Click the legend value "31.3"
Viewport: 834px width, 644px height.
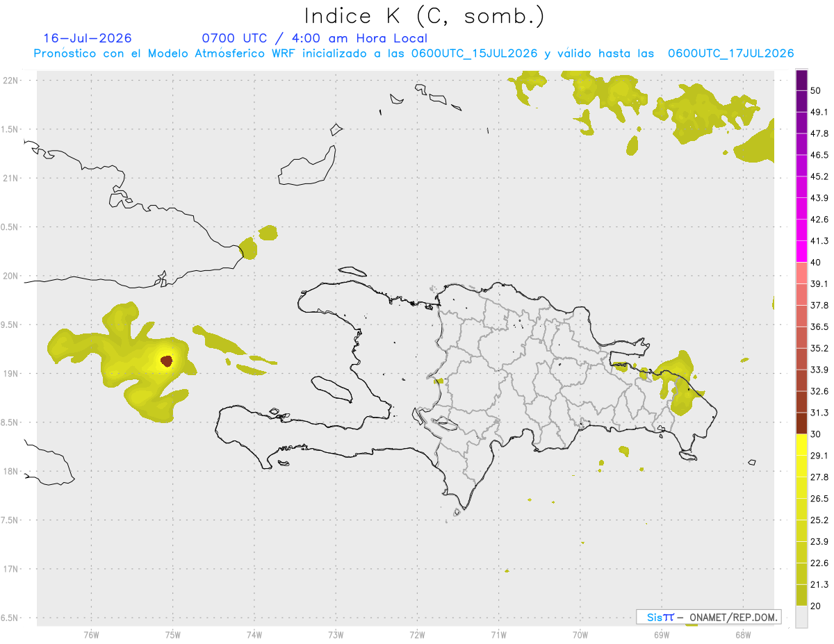tap(819, 413)
